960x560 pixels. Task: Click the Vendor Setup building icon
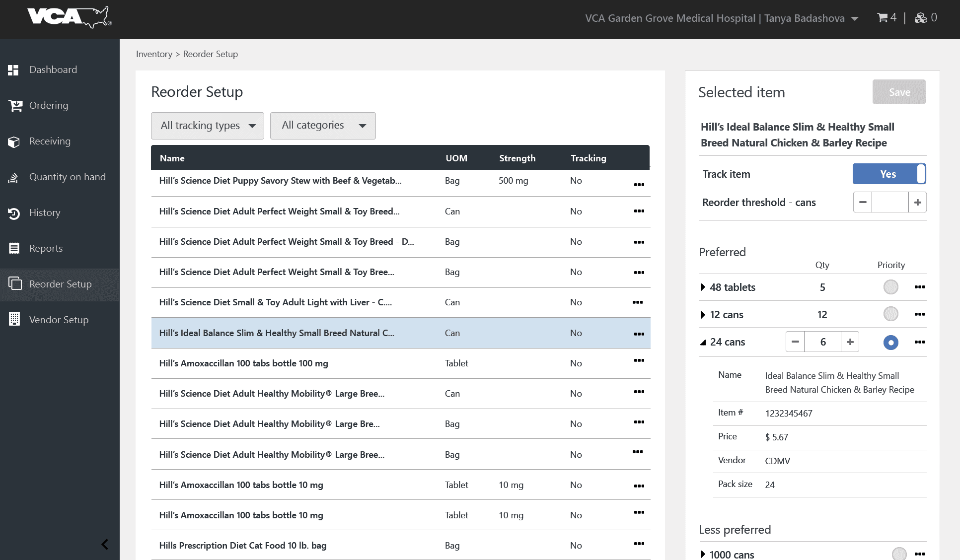[14, 319]
